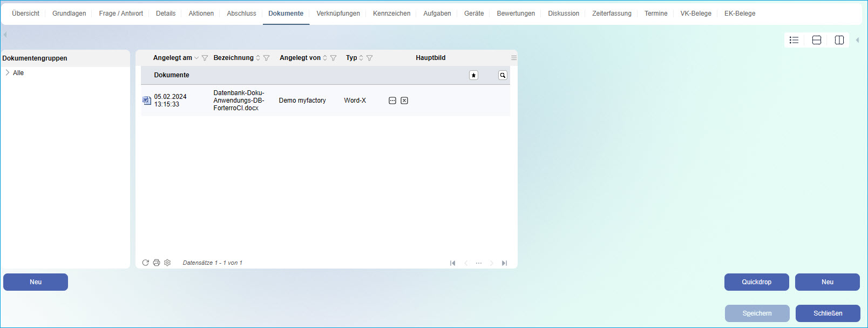Collapse right panel arrow beside layout icons
Viewport: 868px width, 328px height.
(858, 40)
